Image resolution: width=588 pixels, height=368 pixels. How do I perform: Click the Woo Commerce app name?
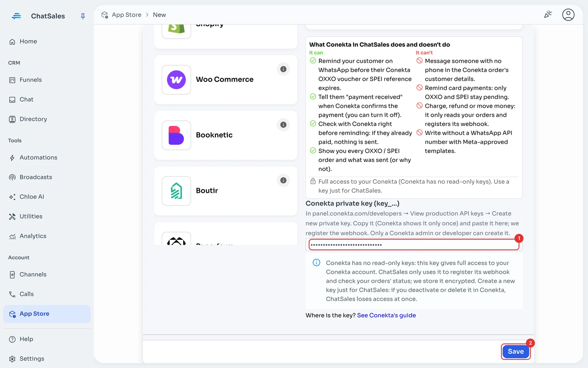[x=225, y=79]
